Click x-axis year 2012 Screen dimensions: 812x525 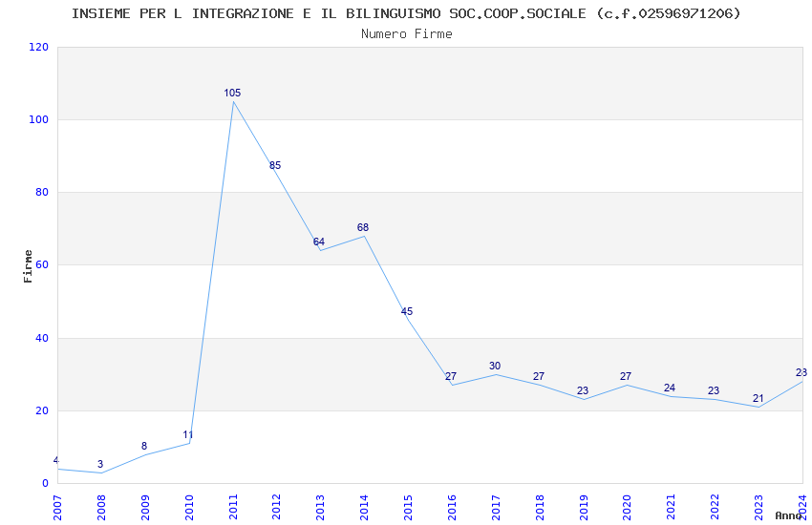click(x=276, y=508)
